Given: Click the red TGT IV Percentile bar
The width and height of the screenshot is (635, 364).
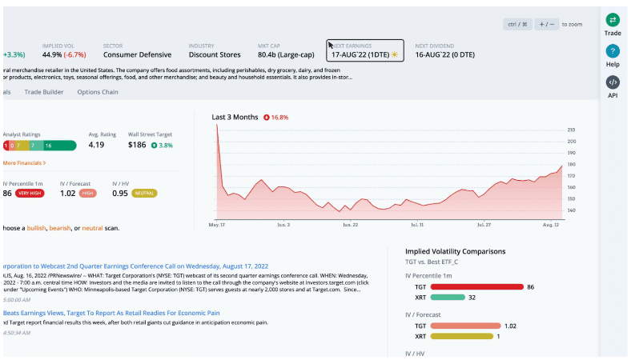Looking at the screenshot, I should (476, 286).
